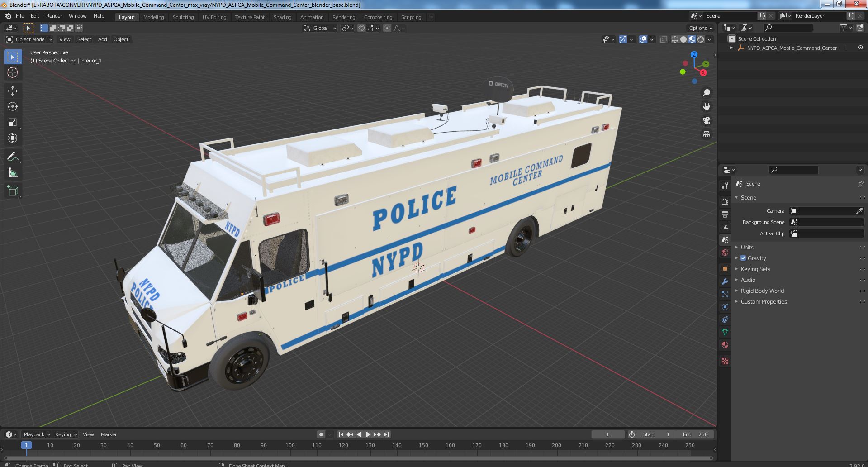Switch to wireframe viewport shading

pos(675,39)
